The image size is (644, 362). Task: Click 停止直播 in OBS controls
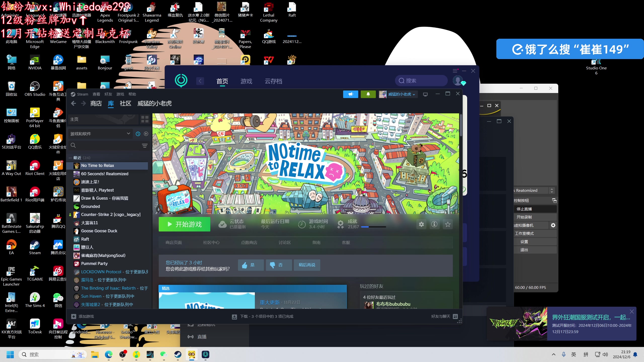535,209
